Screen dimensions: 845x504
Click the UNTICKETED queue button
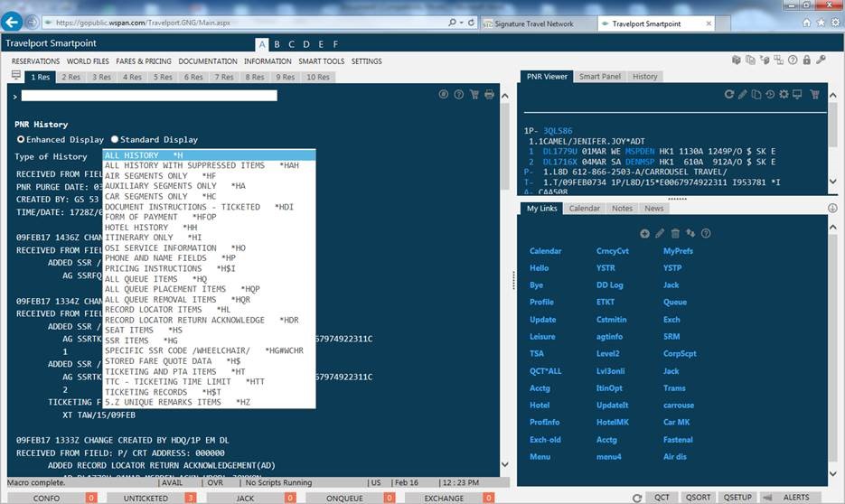146,498
